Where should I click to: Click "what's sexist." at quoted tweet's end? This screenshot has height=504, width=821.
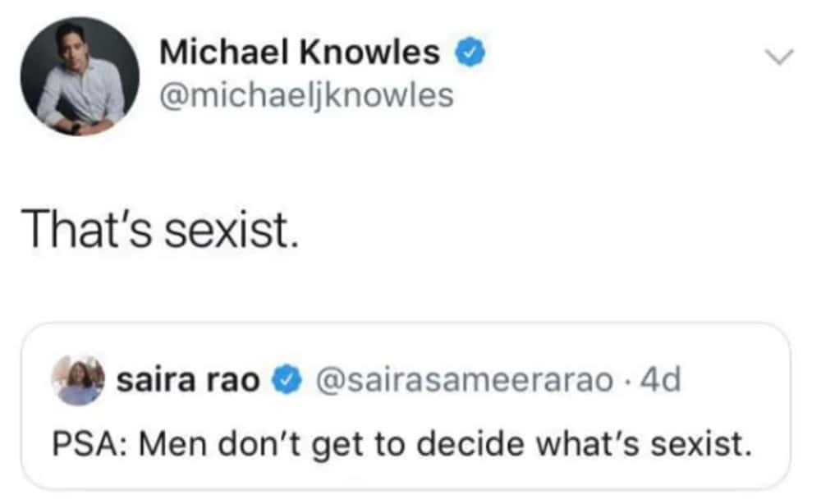644,444
